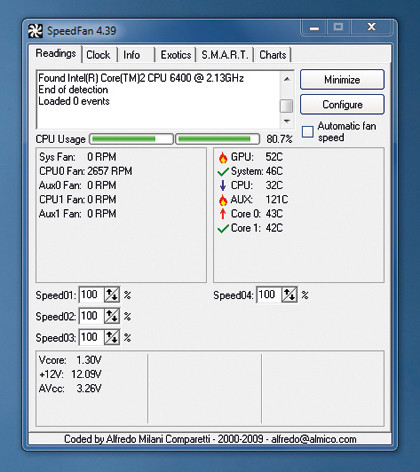Screen dimensions: 420x472
Task: Click the green checkmark next to System
Action: pos(223,171)
